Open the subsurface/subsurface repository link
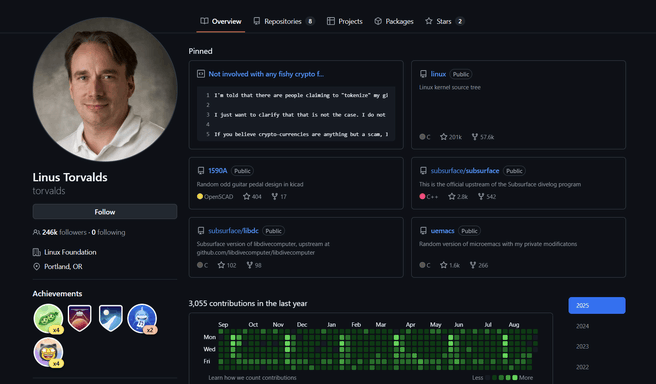 [x=465, y=171]
